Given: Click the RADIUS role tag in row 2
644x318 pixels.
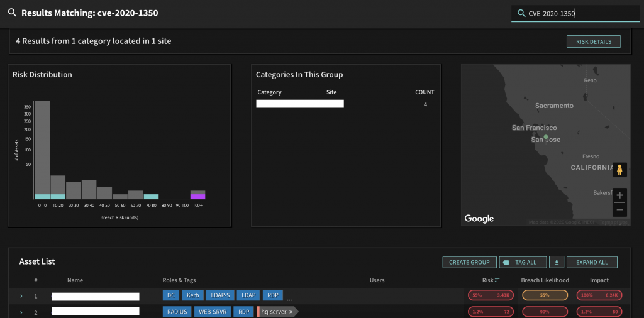Looking at the screenshot, I should click(x=176, y=312).
